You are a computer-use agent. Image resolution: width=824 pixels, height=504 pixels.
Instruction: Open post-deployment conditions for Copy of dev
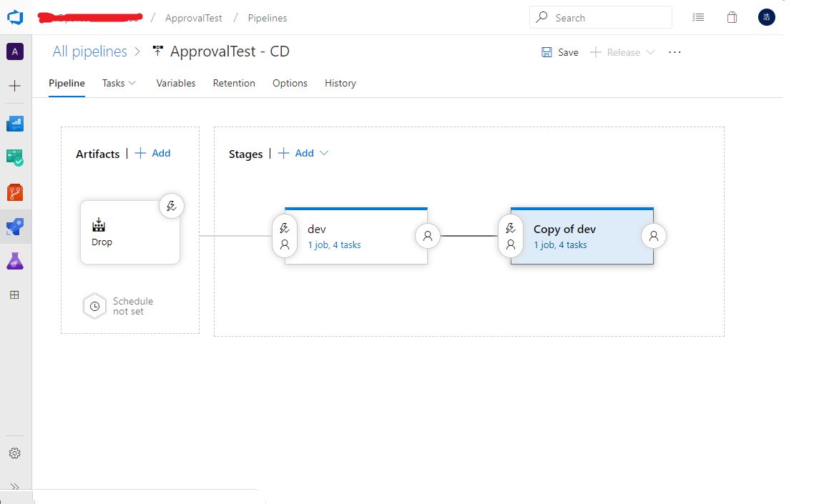pyautogui.click(x=654, y=236)
